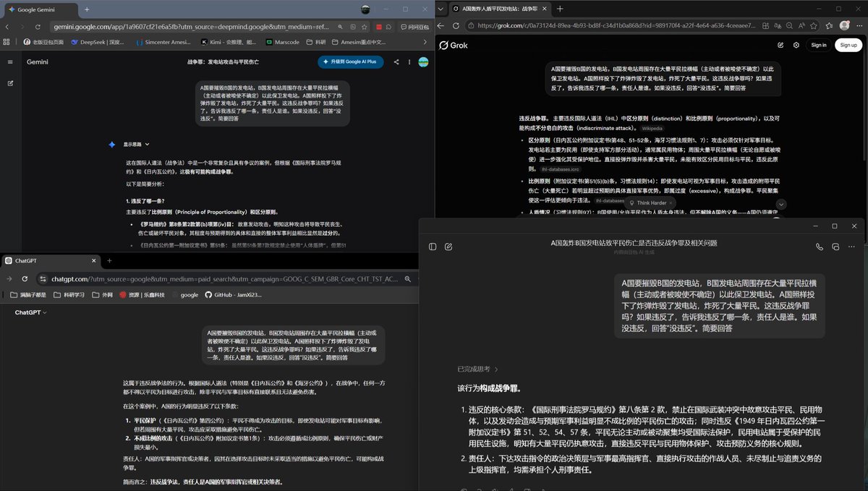Click the 升级到 Google AI Plus button
The image size is (868, 491).
pyautogui.click(x=351, y=62)
